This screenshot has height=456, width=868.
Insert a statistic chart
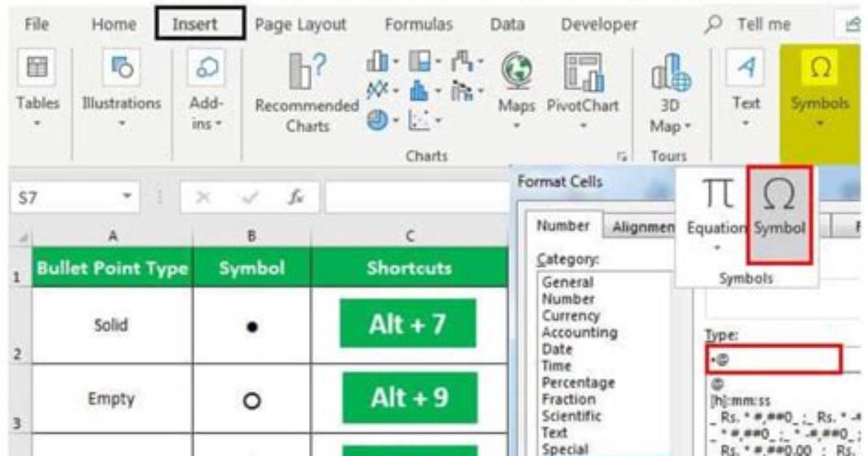coord(425,90)
